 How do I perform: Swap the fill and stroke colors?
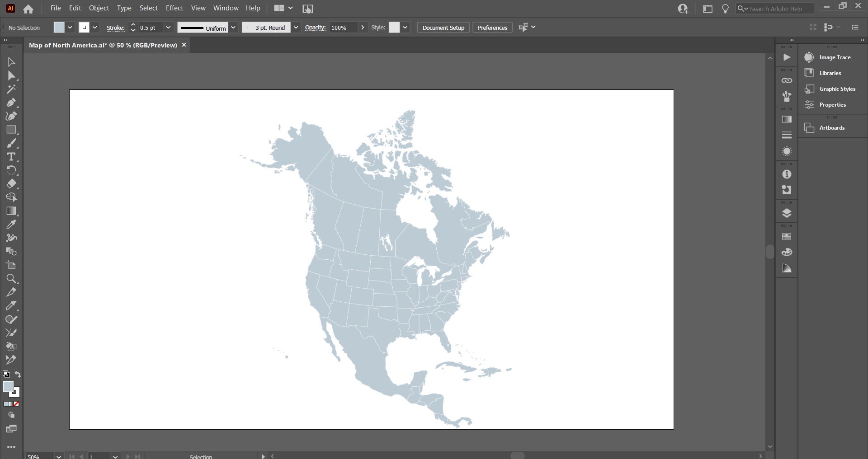[17, 375]
